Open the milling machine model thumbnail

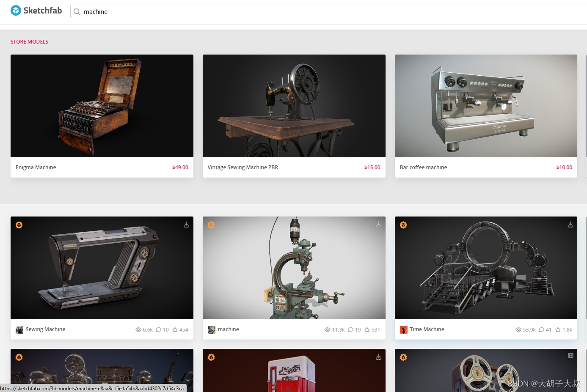pyautogui.click(x=294, y=268)
